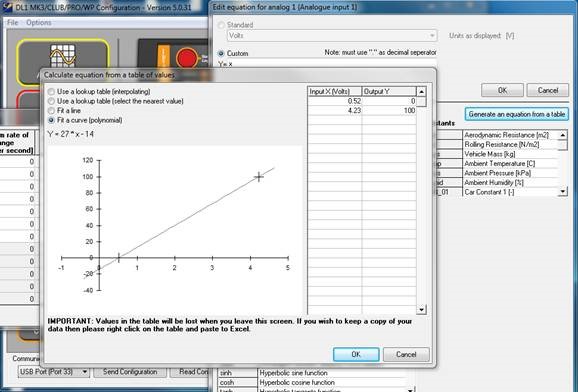Cancel the calculate equation dialog

point(406,354)
